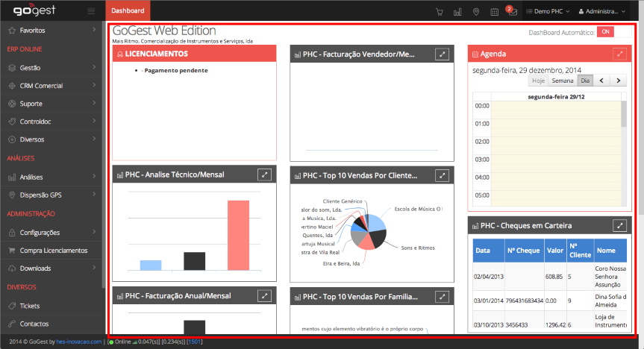Sort cheques table by Valor column

click(x=555, y=251)
